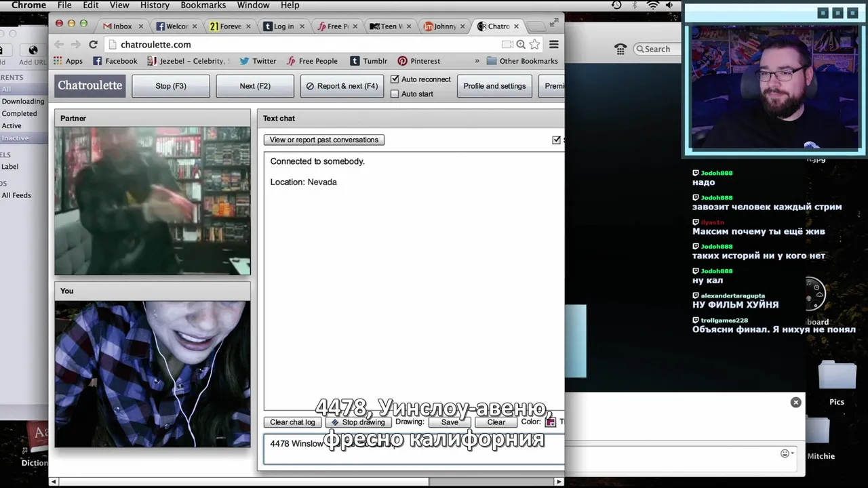Open the Chrome hamburger menu

click(554, 44)
